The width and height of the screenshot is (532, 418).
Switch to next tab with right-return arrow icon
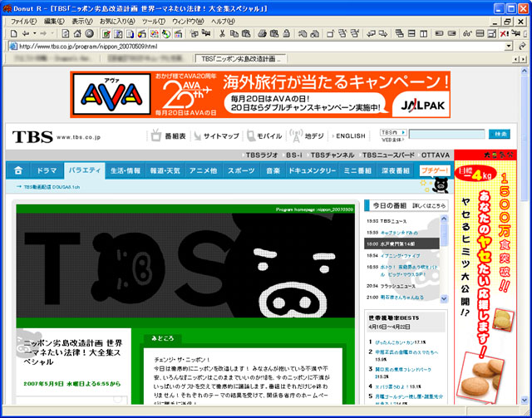(383, 33)
